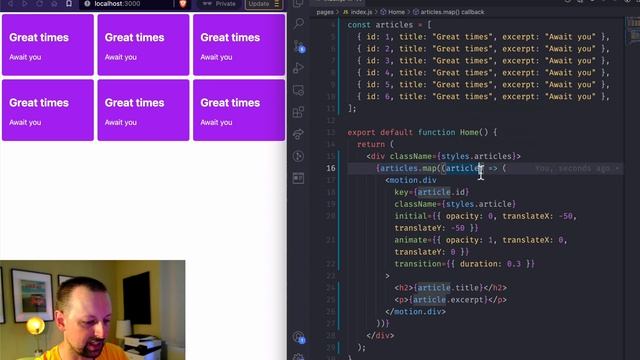Click 'export default function Home()' line

coord(422,133)
